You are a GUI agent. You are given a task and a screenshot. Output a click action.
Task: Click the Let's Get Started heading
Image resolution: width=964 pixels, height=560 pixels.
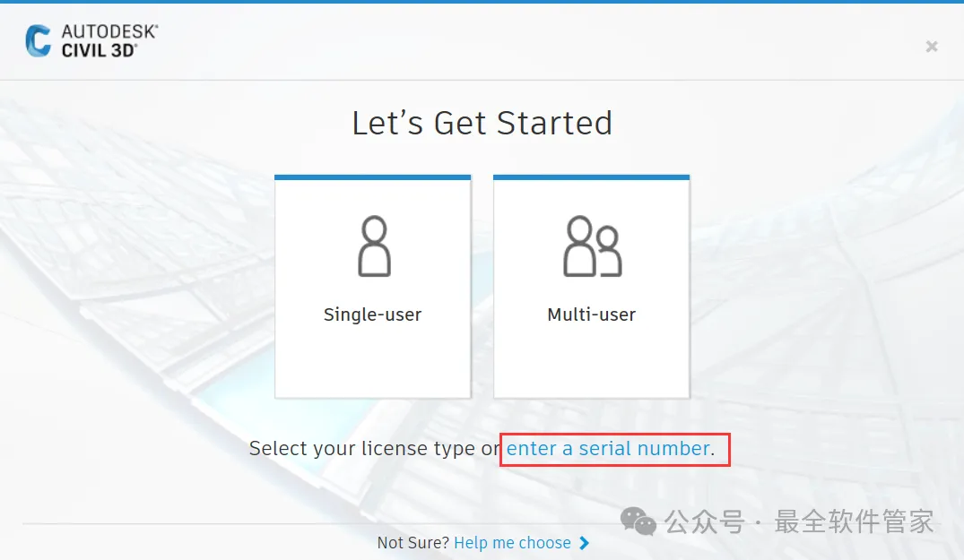482,123
